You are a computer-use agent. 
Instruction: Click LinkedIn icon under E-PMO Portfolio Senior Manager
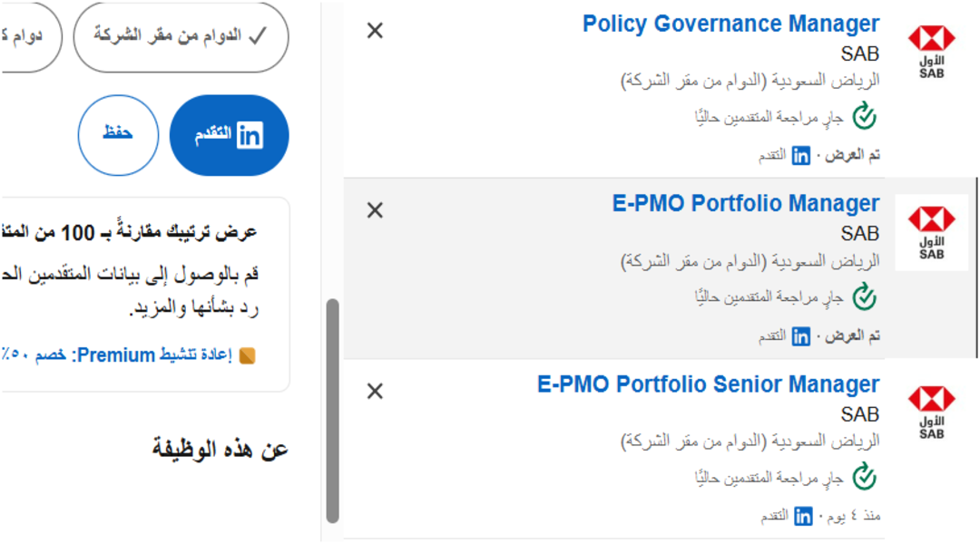(x=803, y=517)
